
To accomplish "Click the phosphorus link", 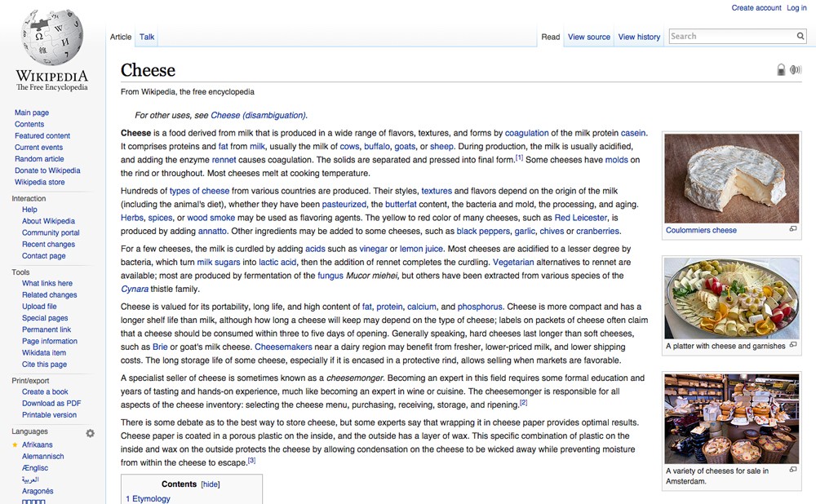I will (480, 307).
